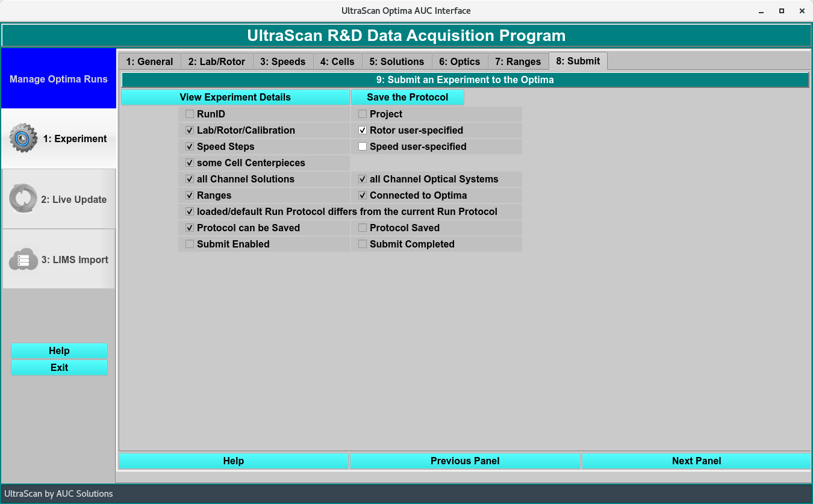
Task: Click the bottom panel Help button
Action: coord(234,461)
